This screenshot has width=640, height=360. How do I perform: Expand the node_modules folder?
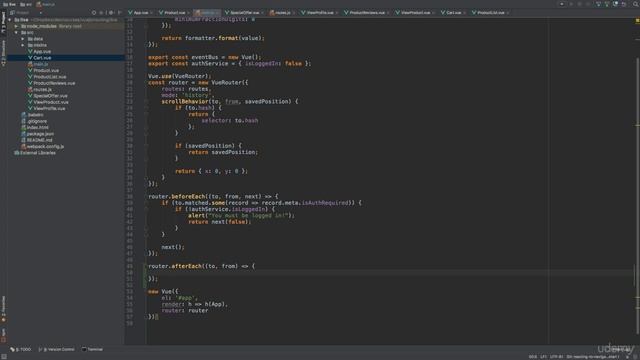point(16,26)
